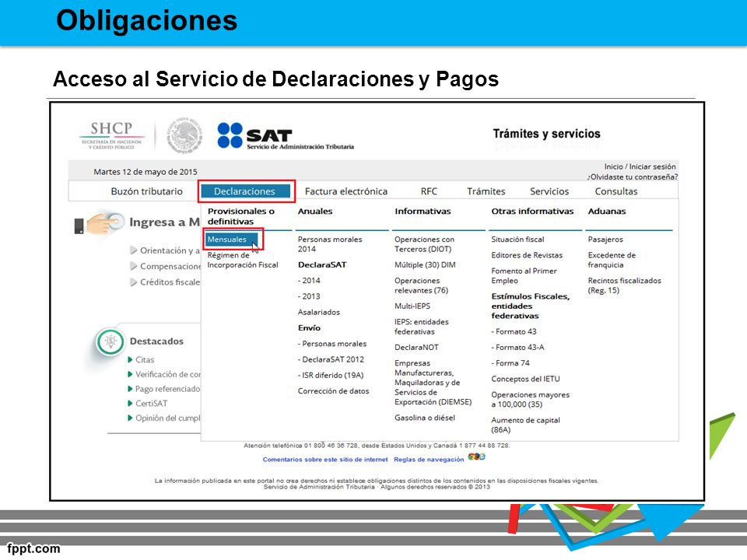Open the Declaraciones menu
747x560 pixels.
(245, 191)
